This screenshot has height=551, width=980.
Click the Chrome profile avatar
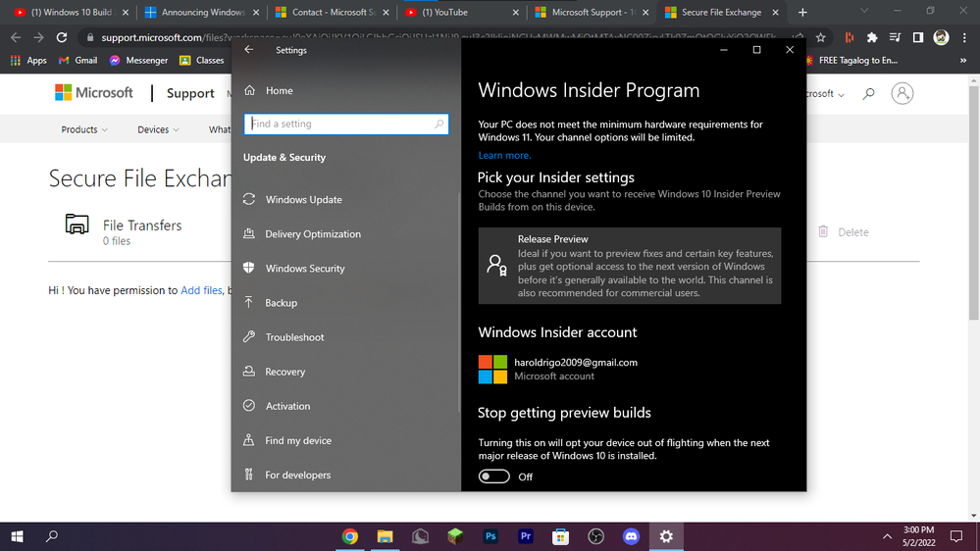point(941,37)
